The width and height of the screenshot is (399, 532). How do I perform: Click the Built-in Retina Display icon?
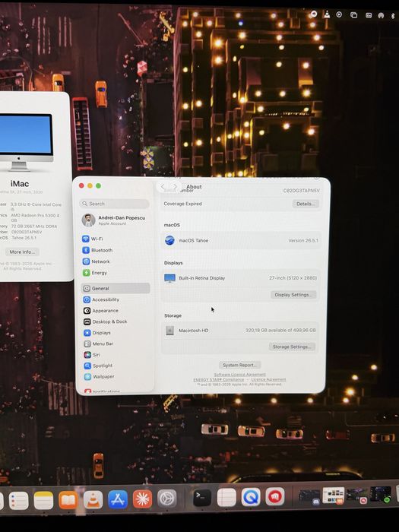pos(169,278)
